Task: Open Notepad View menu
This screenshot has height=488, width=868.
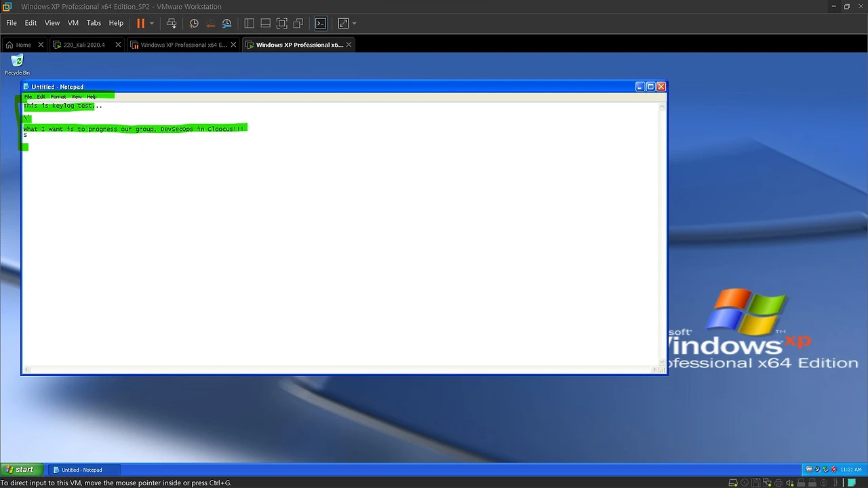Action: click(x=77, y=97)
